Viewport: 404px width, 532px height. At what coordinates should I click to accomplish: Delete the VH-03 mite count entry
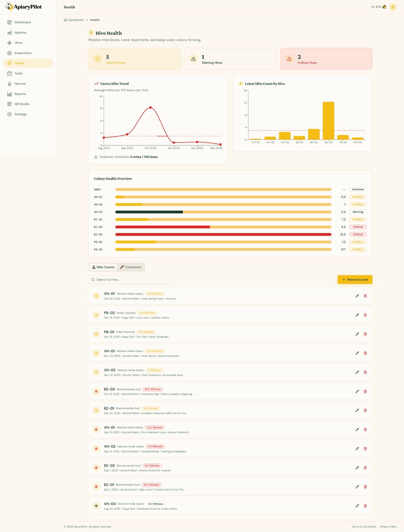(365, 506)
